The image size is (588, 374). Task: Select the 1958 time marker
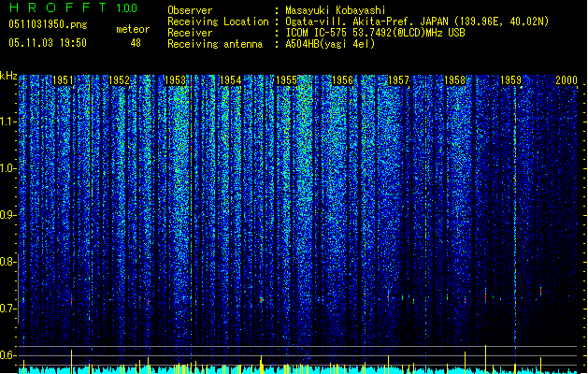(455, 80)
